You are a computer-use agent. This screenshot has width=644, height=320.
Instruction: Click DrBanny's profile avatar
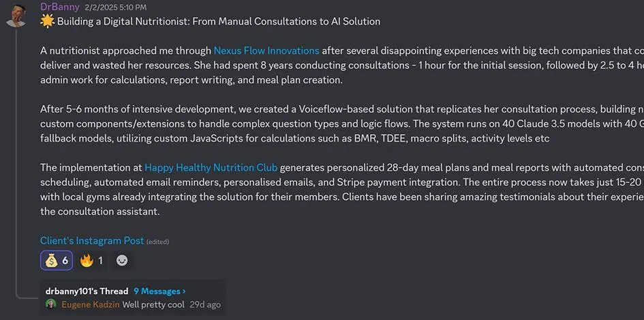click(x=16, y=15)
